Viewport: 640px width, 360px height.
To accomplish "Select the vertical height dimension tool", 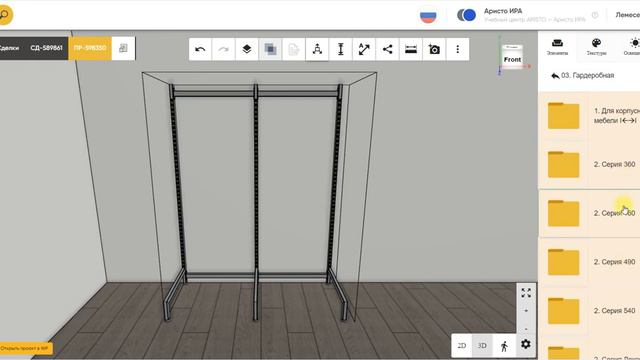I will click(340, 49).
